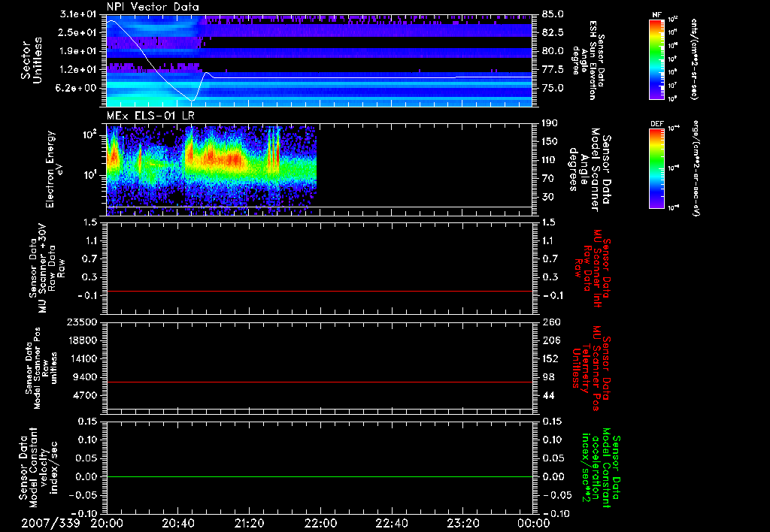770x532 pixels.
Task: Click the "150" scanner angle tick value
Action: click(550, 142)
